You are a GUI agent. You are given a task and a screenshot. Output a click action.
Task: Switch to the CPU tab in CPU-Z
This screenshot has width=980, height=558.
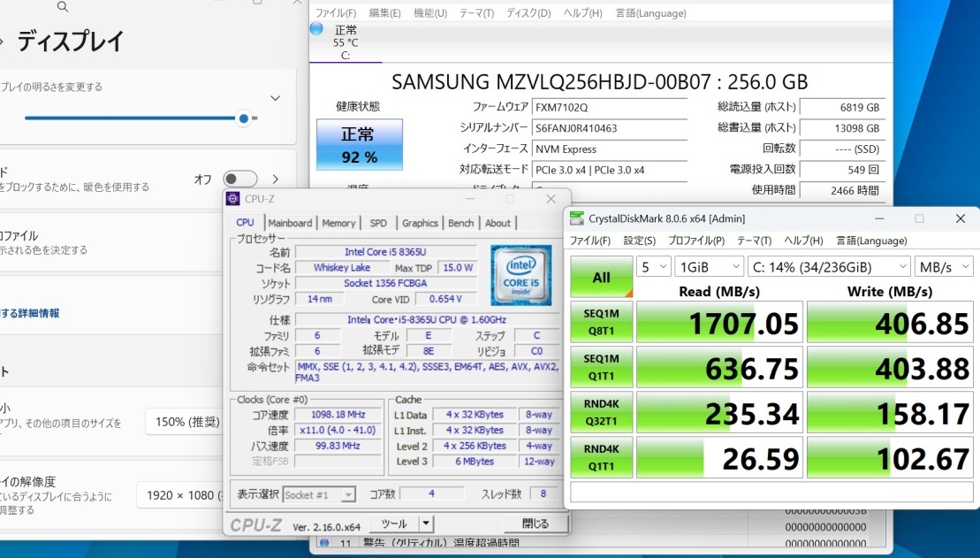[245, 223]
